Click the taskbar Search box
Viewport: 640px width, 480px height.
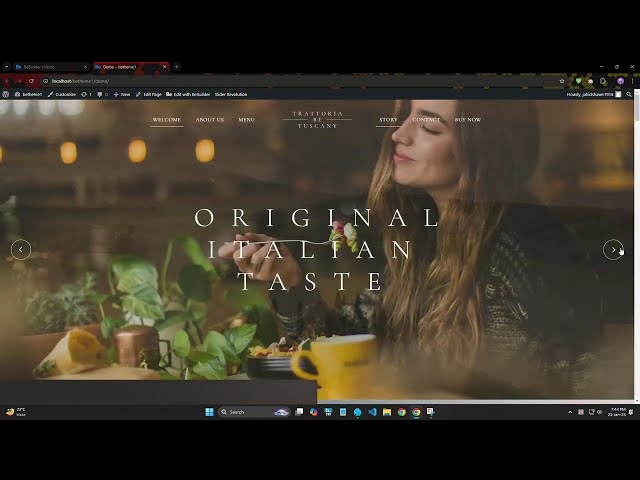[x=254, y=412]
